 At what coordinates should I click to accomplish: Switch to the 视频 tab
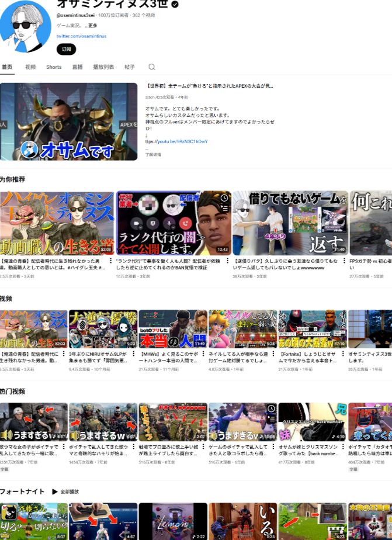[x=30, y=67]
